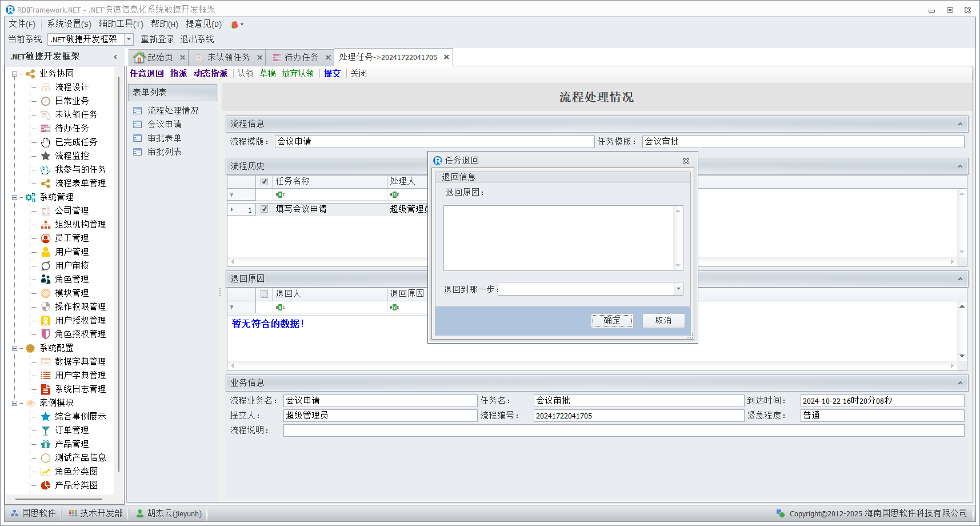Click the 员工管理 icon in tree

point(46,238)
